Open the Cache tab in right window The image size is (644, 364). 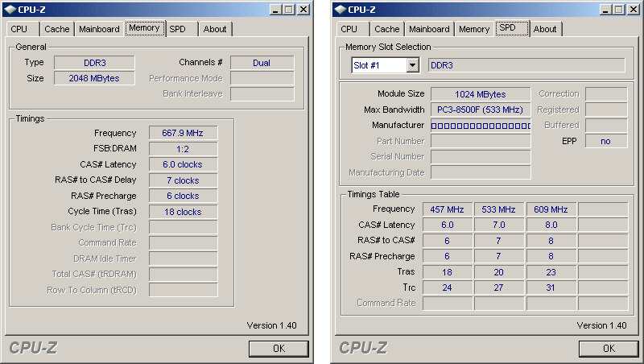pos(387,29)
